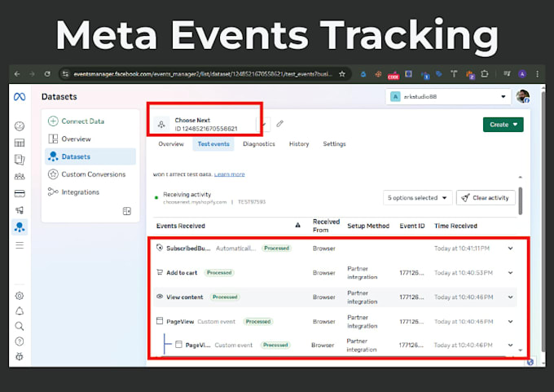Open the Chrome three-dot menu
Screen dimensions: 554x392
538,74
